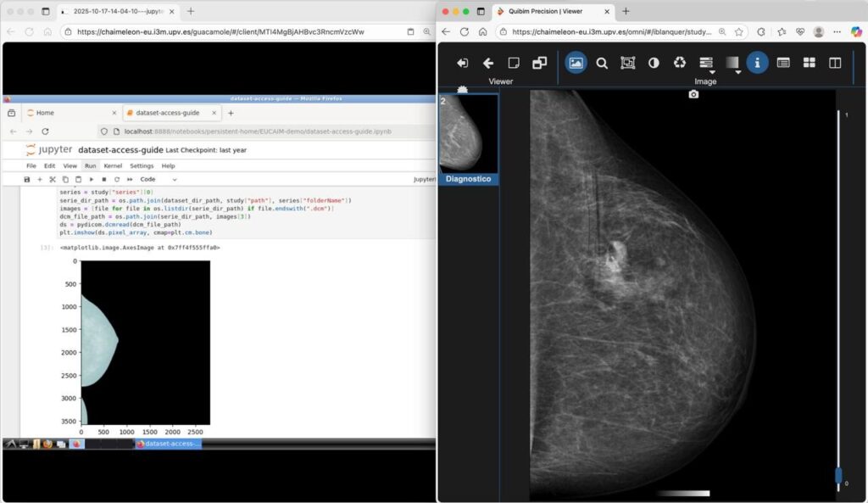Image resolution: width=868 pixels, height=503 pixels.
Task: Save the notebook with floppy disk icon
Action: [27, 180]
